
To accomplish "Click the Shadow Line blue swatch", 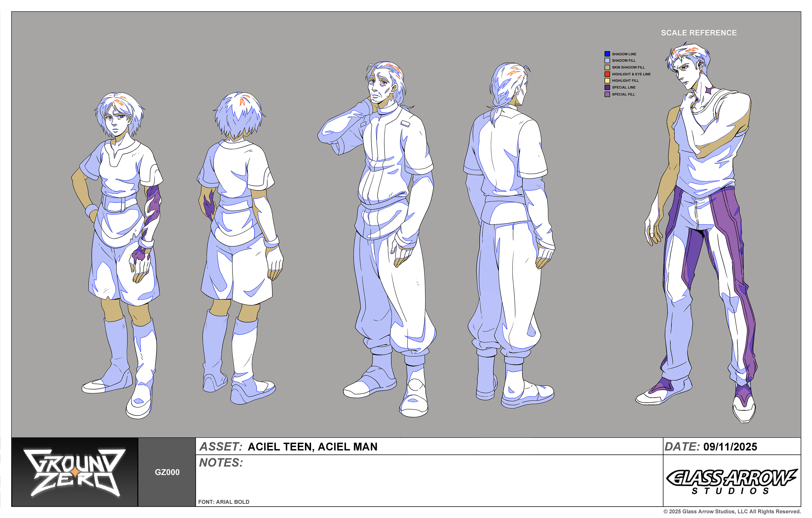I will (607, 54).
